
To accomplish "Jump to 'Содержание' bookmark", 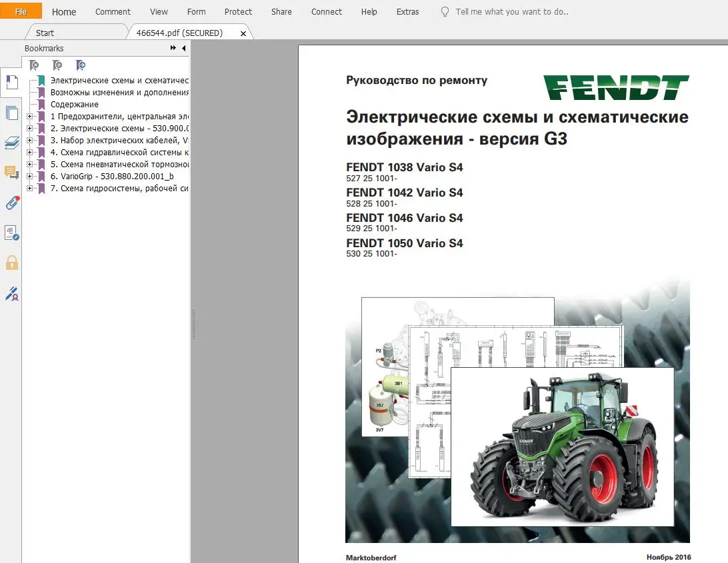I will tap(74, 105).
